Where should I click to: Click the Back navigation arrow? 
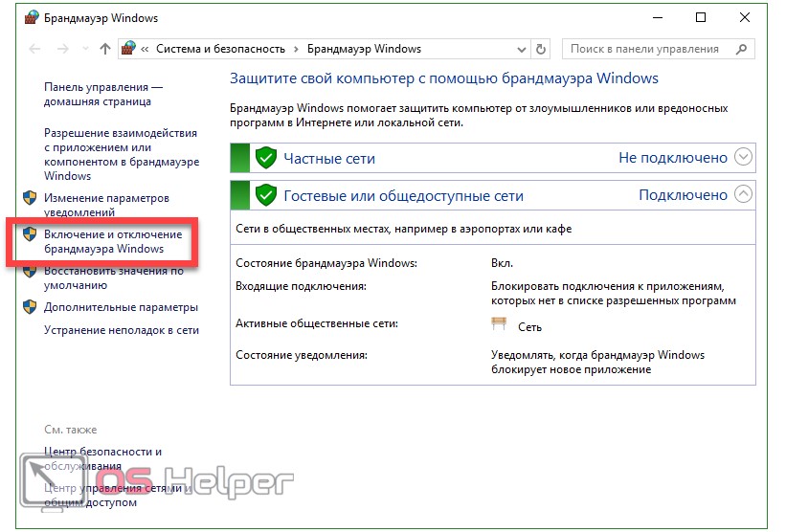[35, 49]
